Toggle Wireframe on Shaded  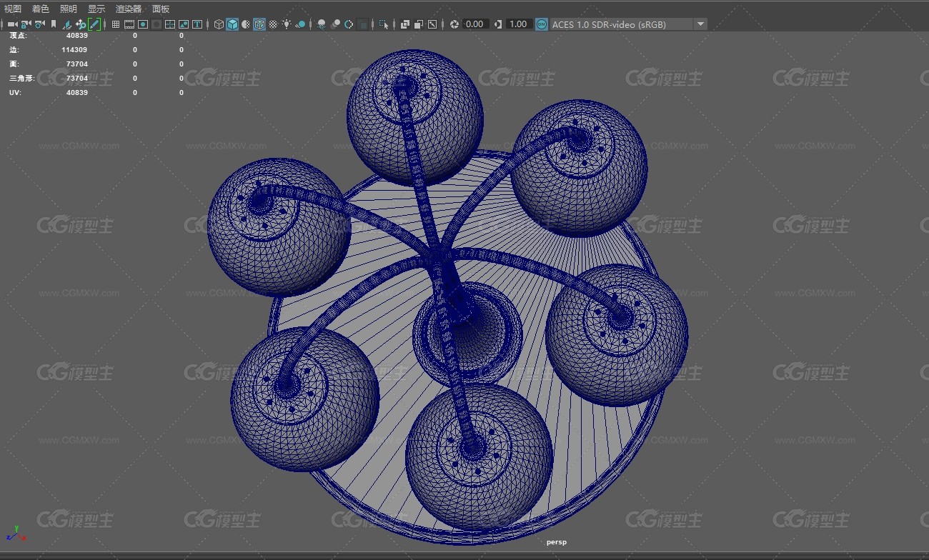pos(259,24)
